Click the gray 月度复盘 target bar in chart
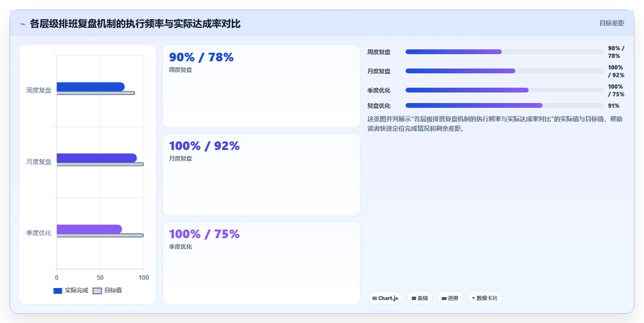Image resolution: width=644 pixels, height=323 pixels. (x=100, y=164)
